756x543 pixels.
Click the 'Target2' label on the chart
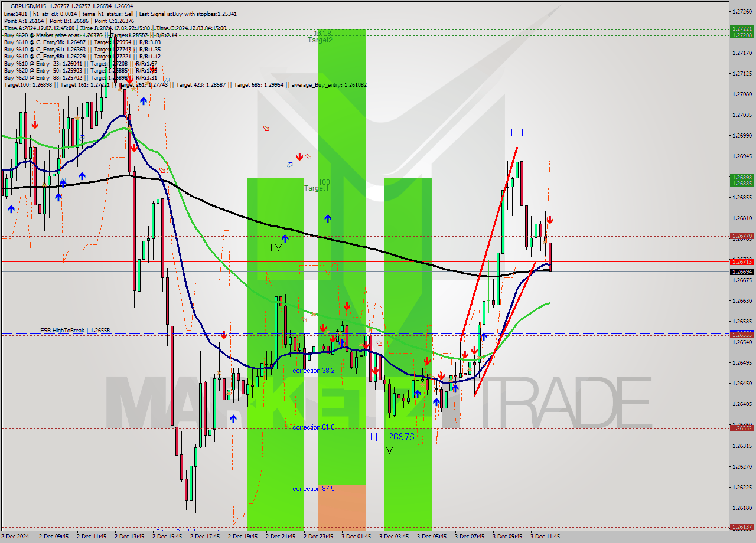(320, 40)
